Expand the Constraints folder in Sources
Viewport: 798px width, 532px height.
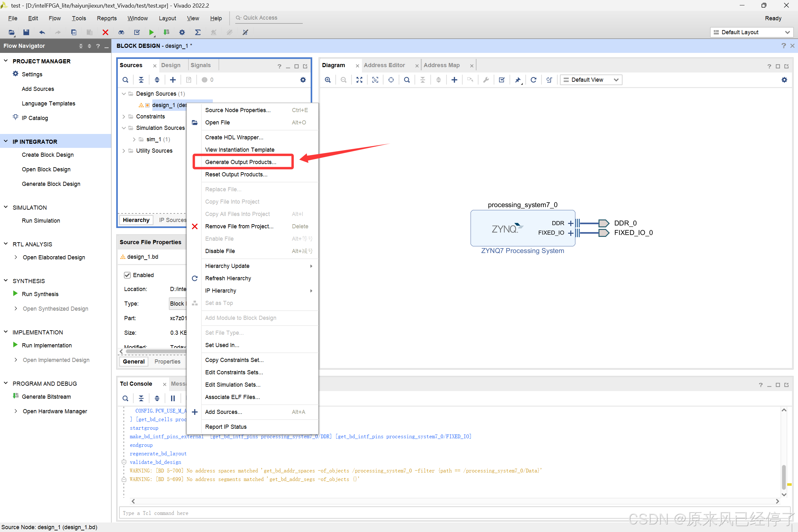(123, 117)
